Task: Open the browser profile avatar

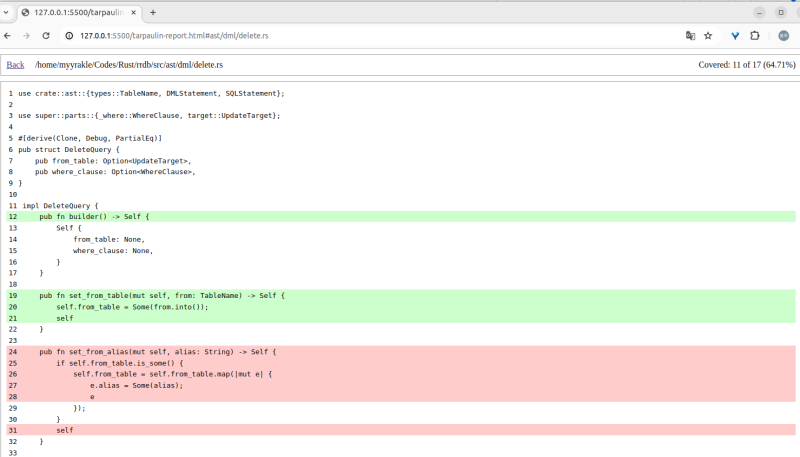Action: (782, 35)
